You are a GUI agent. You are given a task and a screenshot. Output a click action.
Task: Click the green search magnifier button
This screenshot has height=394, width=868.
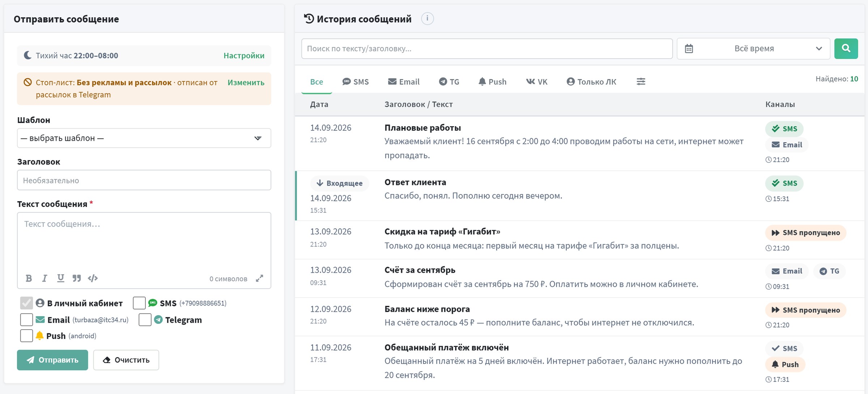point(846,48)
